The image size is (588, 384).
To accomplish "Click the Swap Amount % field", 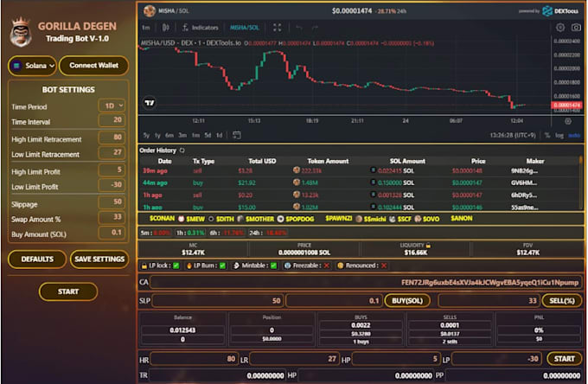I will [x=112, y=217].
